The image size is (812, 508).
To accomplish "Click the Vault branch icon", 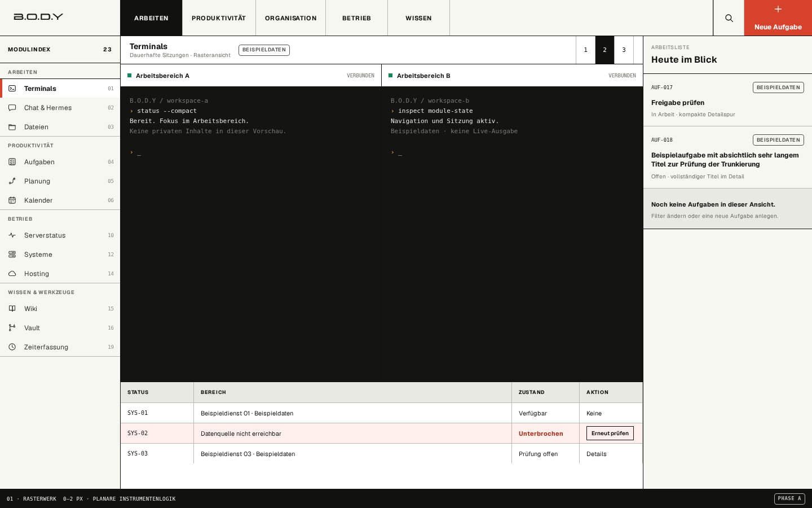I will 12,328.
